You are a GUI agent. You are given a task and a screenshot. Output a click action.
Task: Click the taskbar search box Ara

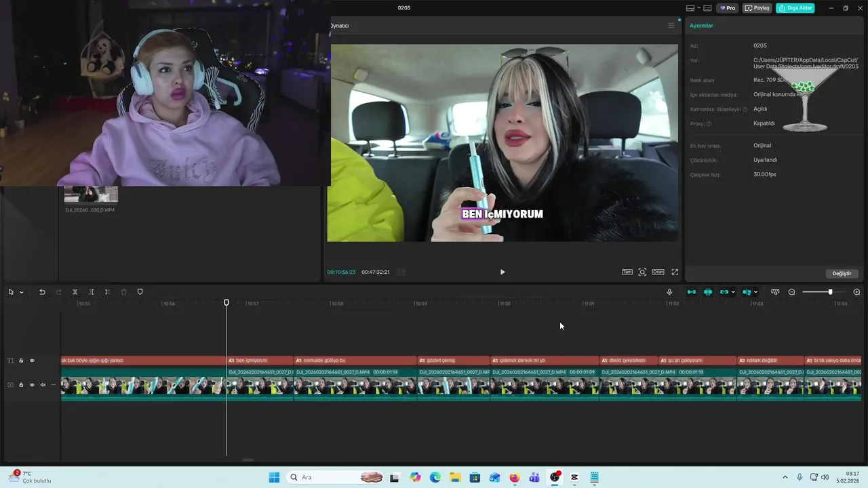[x=336, y=477]
